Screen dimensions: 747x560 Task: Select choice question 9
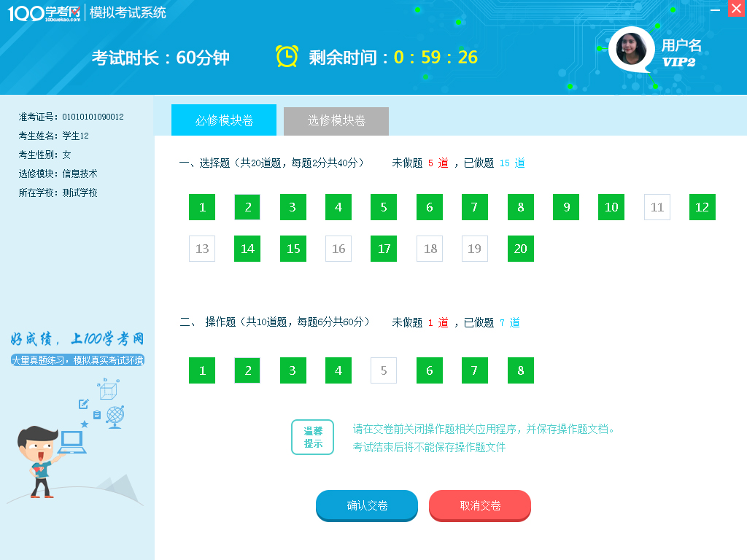tap(566, 207)
